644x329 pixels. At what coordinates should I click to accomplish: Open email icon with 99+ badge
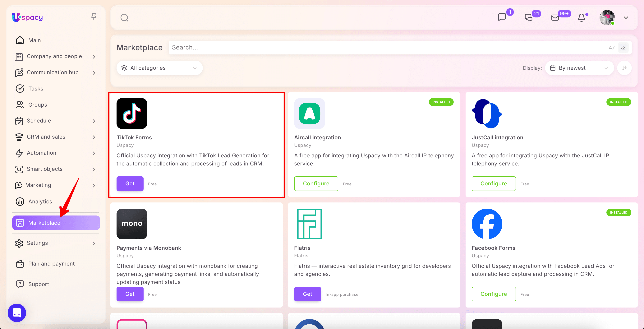(555, 17)
